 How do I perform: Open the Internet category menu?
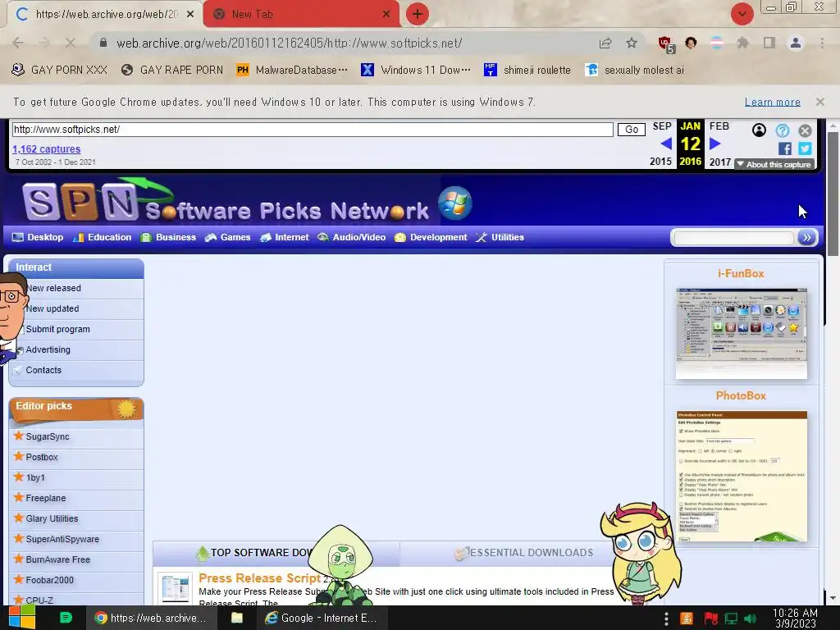tap(285, 237)
